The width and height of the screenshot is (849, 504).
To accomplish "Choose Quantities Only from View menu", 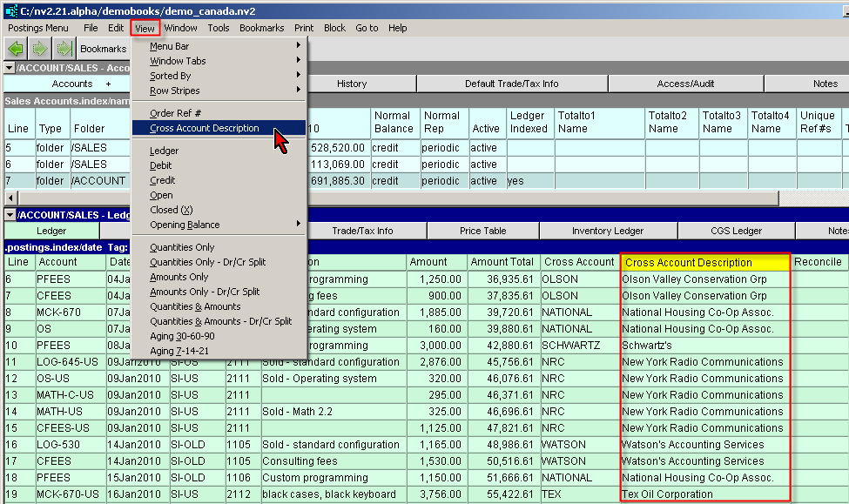I will [x=182, y=247].
